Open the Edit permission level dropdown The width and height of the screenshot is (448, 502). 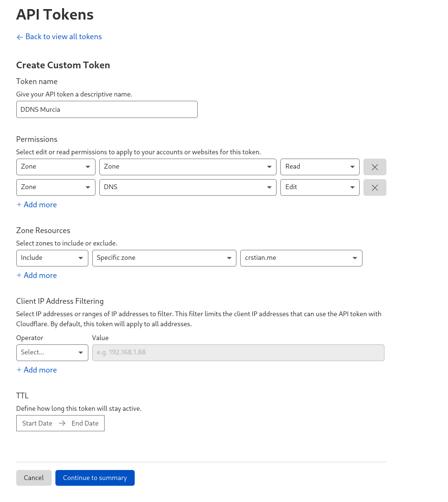[x=320, y=187]
